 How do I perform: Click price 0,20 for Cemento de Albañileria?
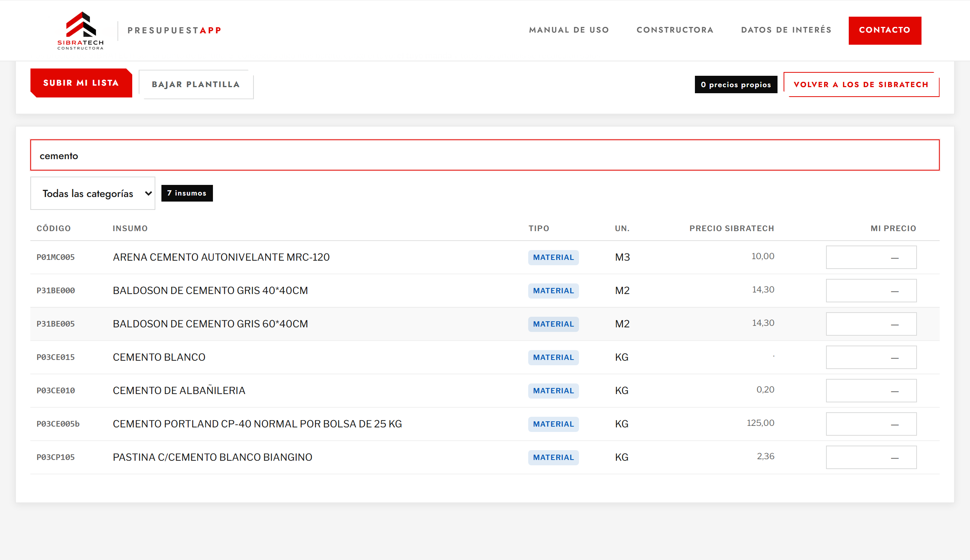click(765, 389)
